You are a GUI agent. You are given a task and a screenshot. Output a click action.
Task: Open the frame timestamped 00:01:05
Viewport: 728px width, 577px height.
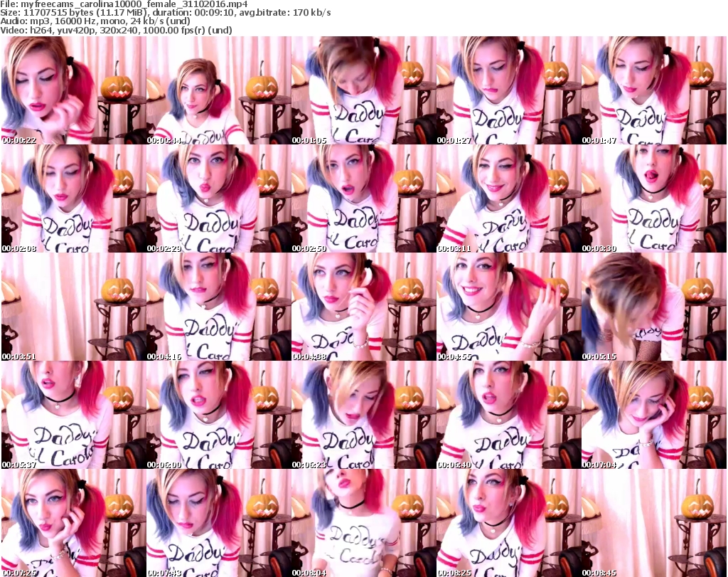pos(363,90)
